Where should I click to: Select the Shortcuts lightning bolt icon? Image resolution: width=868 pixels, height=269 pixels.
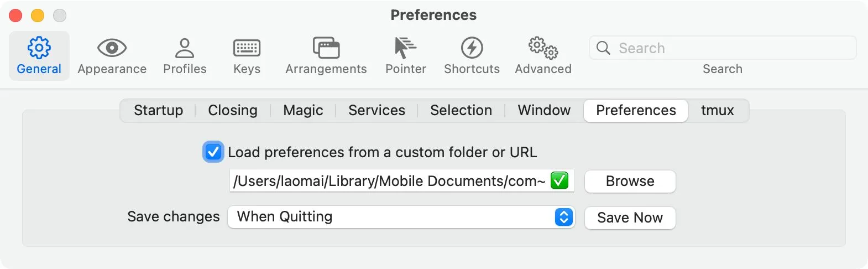[472, 48]
